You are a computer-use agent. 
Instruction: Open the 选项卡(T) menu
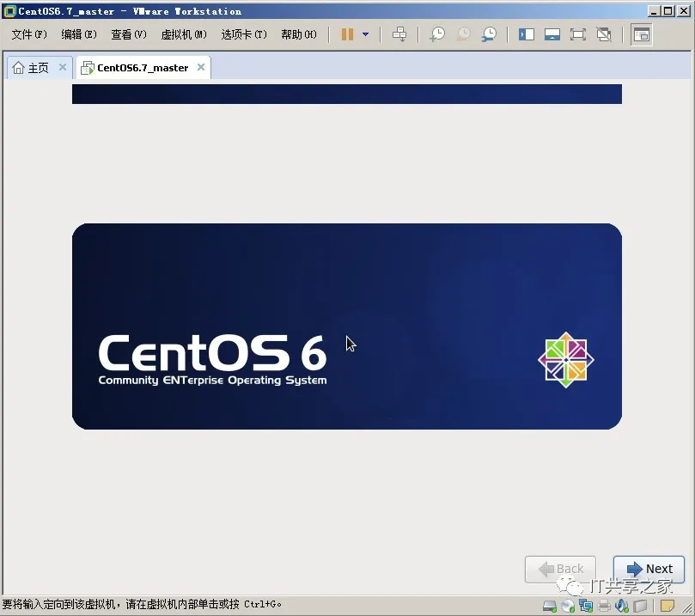(x=244, y=34)
